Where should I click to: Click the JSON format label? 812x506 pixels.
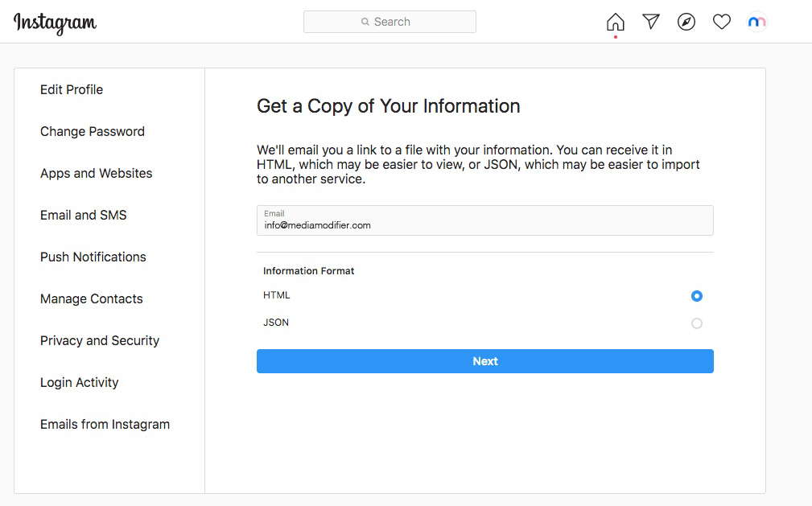click(x=276, y=323)
